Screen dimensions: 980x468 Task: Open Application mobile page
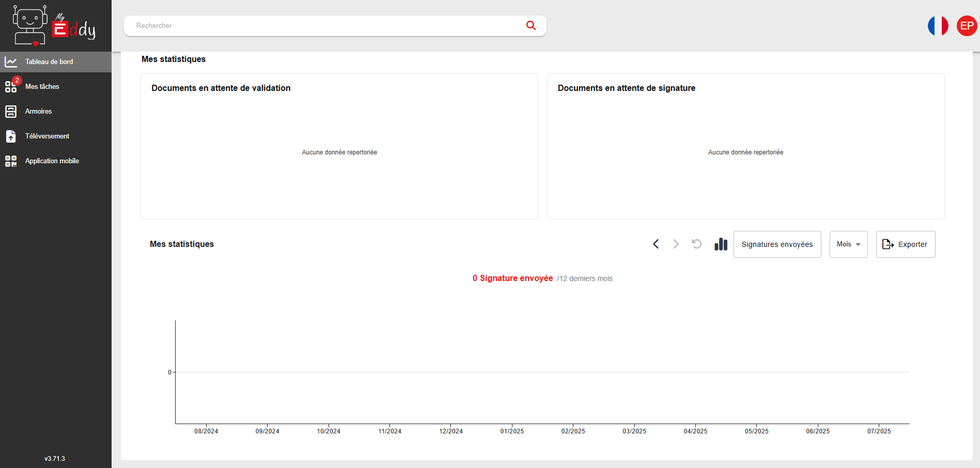pyautogui.click(x=56, y=161)
